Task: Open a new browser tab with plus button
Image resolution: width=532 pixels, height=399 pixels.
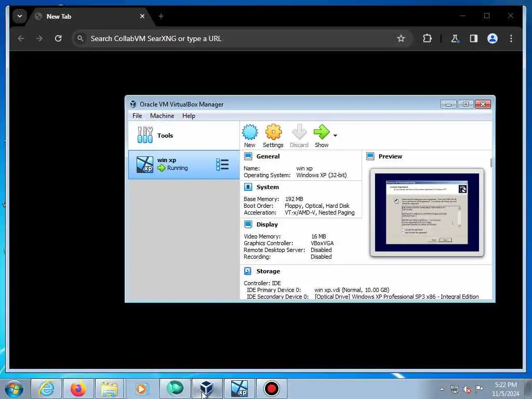Action: click(161, 16)
